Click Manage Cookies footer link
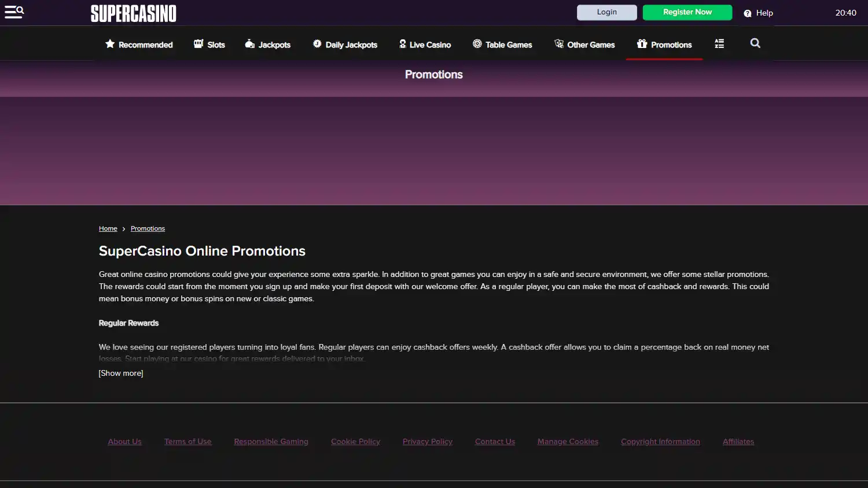 pos(568,441)
